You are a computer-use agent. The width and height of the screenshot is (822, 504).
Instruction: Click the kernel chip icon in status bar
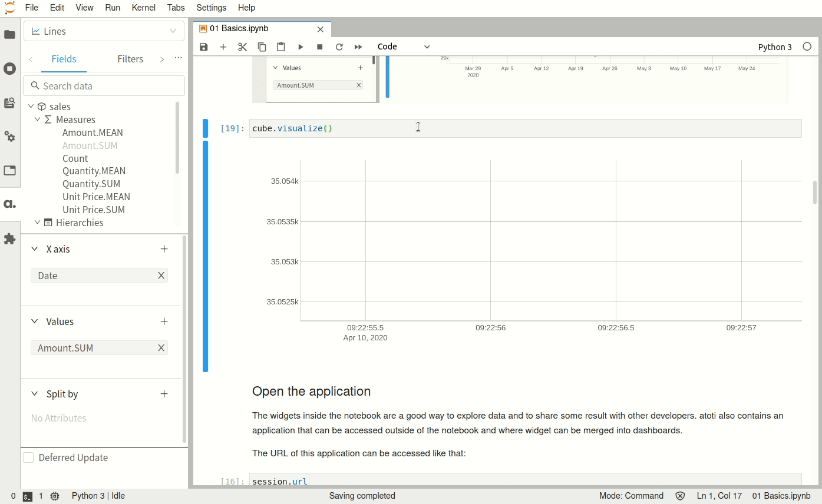coord(55,496)
